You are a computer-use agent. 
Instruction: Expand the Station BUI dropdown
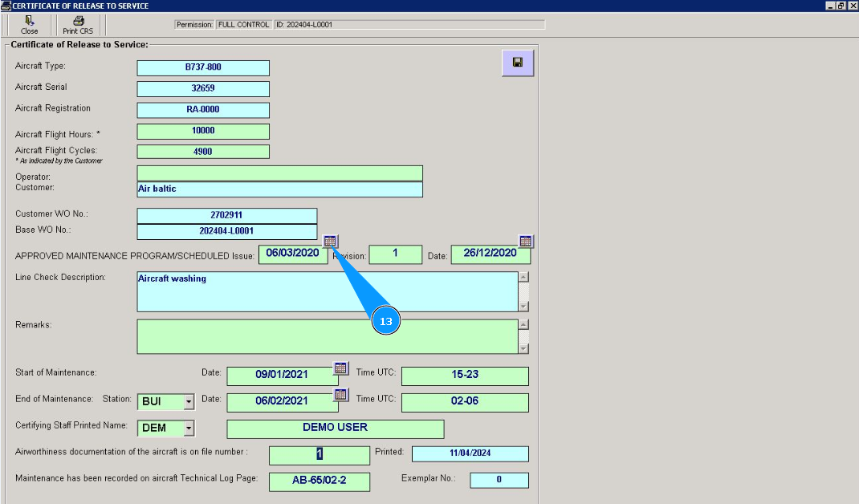[x=189, y=401]
